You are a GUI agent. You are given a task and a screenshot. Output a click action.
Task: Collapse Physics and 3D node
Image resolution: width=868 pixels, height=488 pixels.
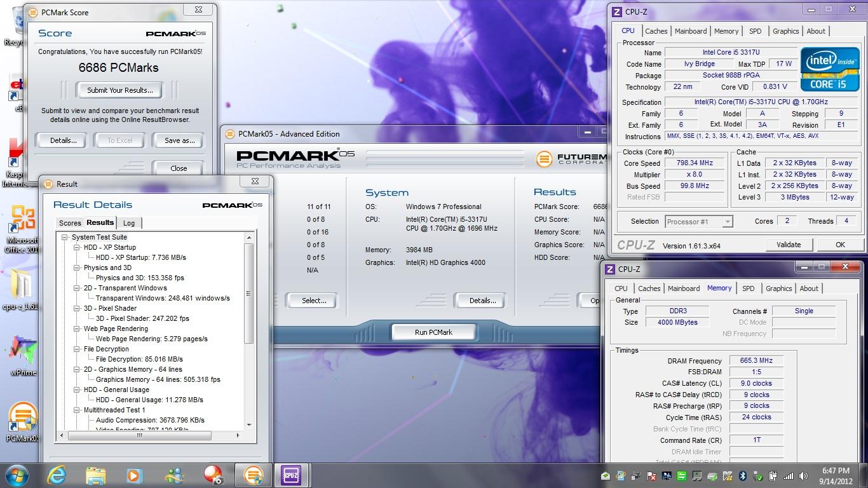[76, 268]
